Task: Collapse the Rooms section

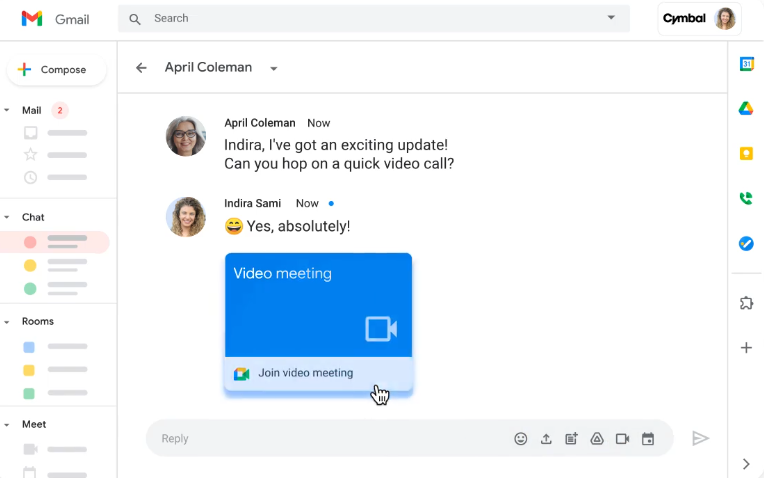Action: 7,322
